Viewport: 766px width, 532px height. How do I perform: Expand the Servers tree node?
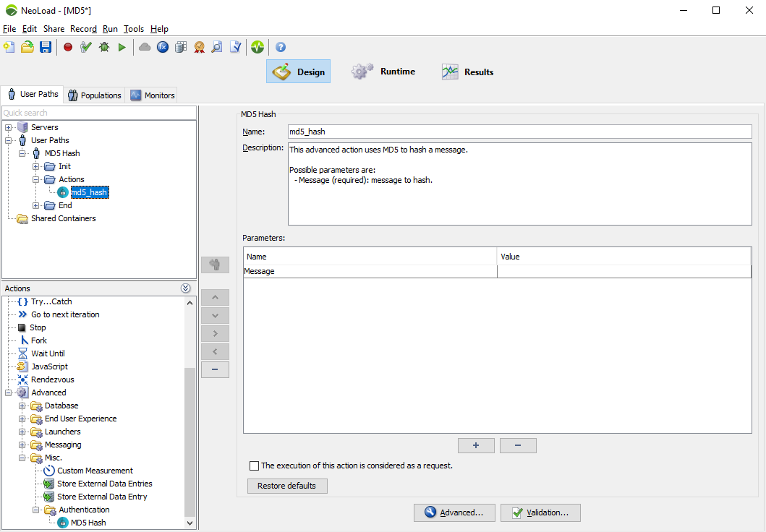pos(9,127)
